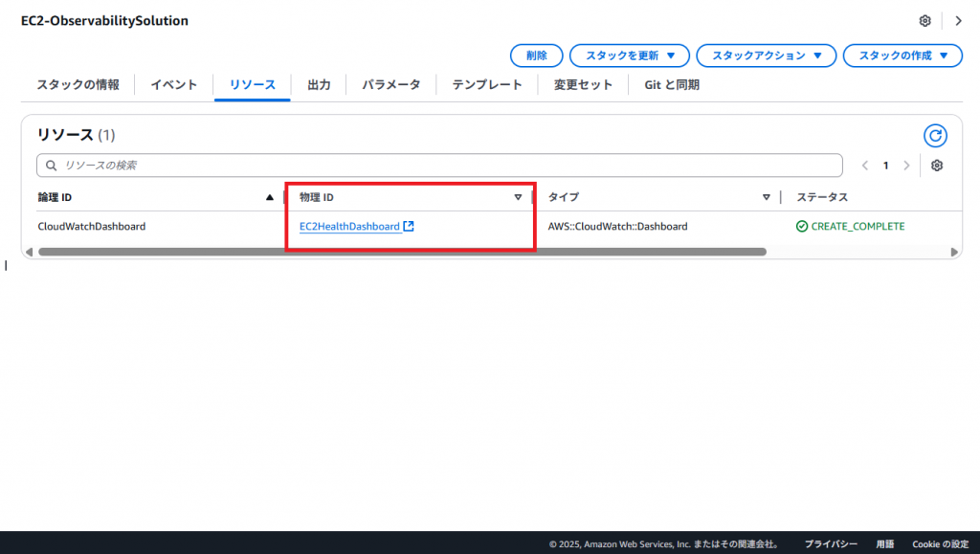Open table preferences gear icon
This screenshot has width=980, height=554.
tap(937, 166)
